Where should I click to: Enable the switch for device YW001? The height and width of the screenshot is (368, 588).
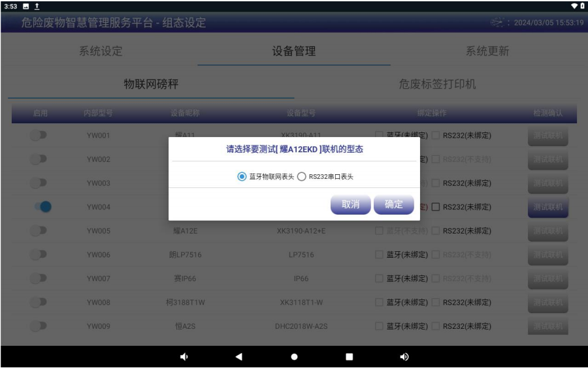(x=39, y=135)
